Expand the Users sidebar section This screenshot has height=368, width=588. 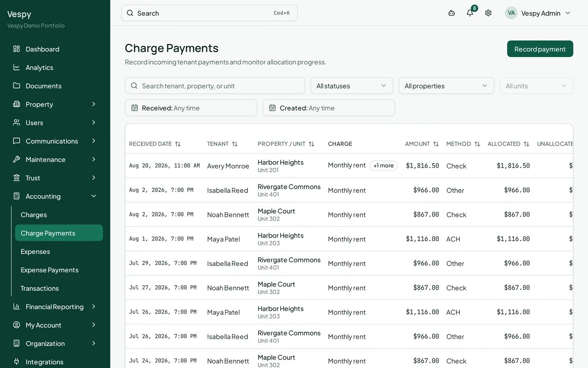click(94, 123)
